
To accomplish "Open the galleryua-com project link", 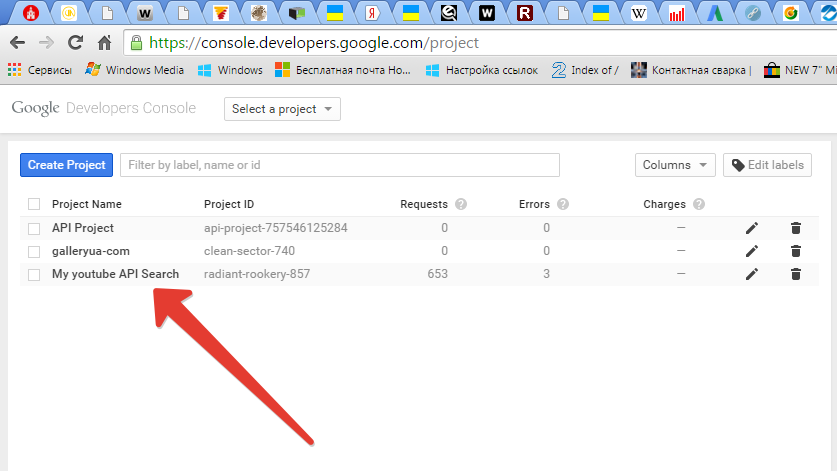I will [91, 251].
